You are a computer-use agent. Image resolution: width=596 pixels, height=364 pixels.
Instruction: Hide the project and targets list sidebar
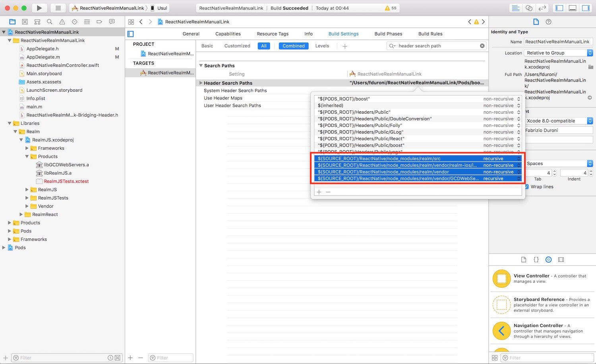click(x=131, y=34)
